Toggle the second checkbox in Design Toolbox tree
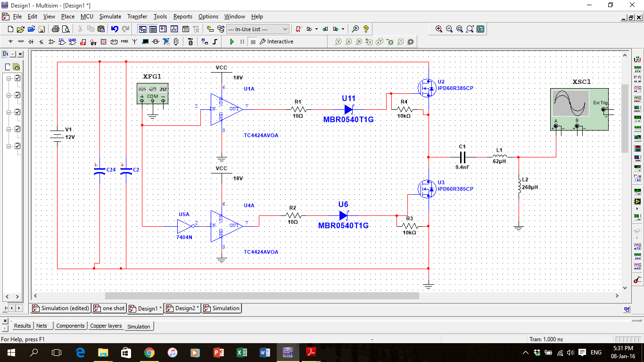Image resolution: width=644 pixels, height=362 pixels. [x=17, y=95]
